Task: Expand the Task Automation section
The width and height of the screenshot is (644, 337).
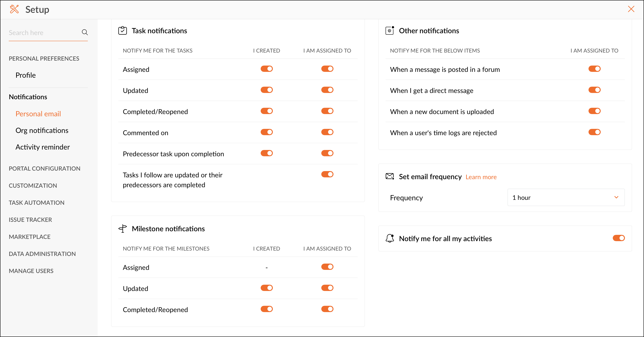Action: coord(37,203)
